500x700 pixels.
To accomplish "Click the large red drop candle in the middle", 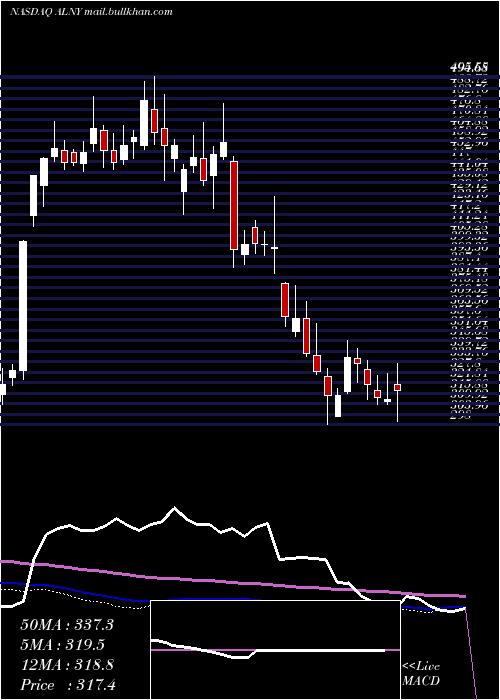I will 234,205.
